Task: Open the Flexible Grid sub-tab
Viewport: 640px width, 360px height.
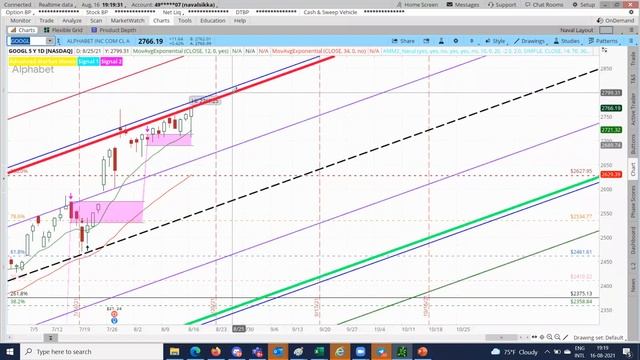Action: pyautogui.click(x=63, y=30)
